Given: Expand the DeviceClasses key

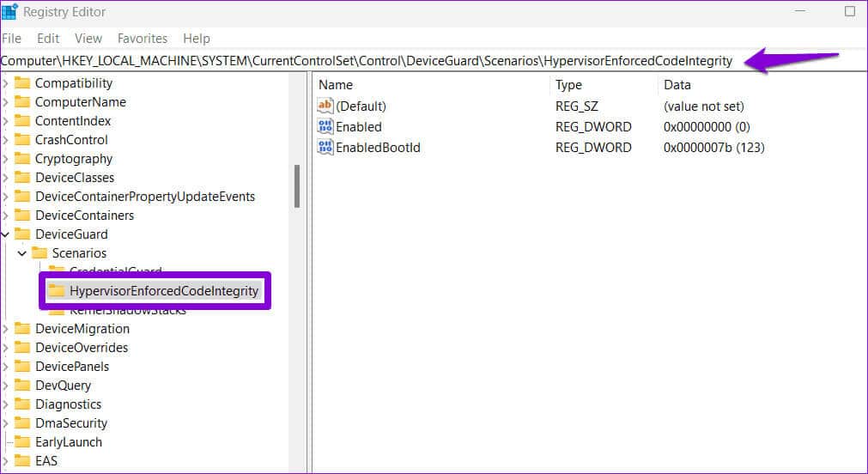Looking at the screenshot, I should [x=5, y=178].
